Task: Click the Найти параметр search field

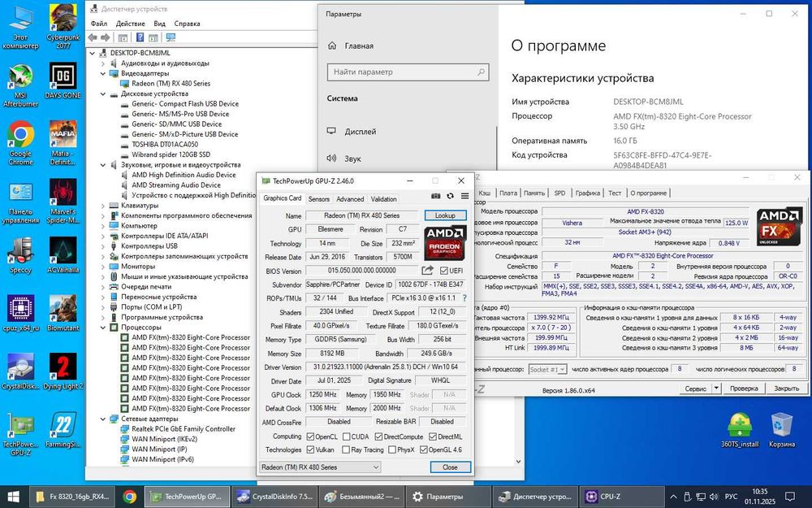Action: pyautogui.click(x=408, y=72)
